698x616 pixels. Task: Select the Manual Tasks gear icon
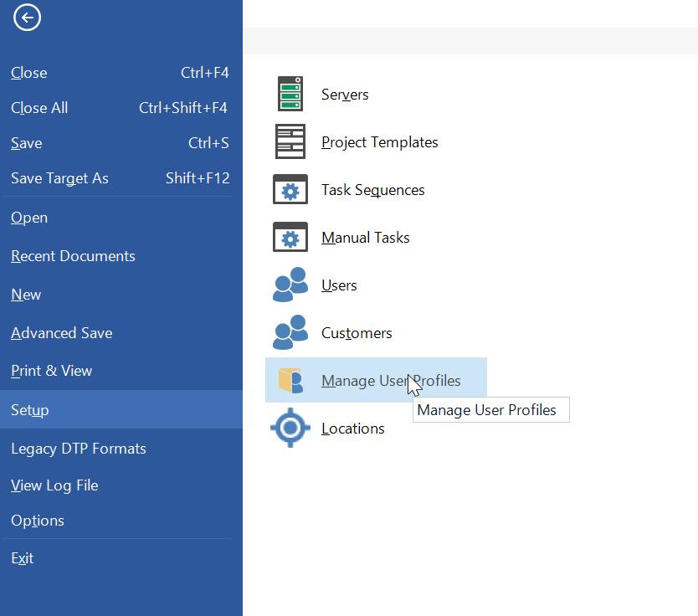(290, 237)
